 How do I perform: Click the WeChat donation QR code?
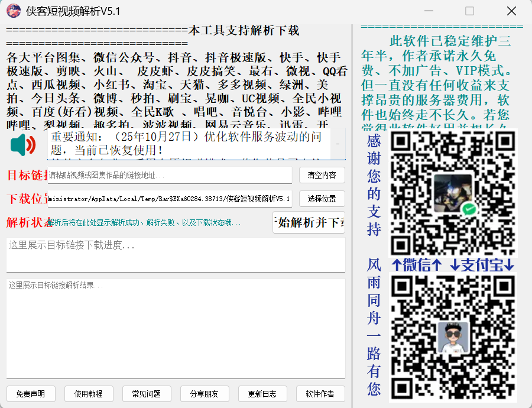(454, 195)
